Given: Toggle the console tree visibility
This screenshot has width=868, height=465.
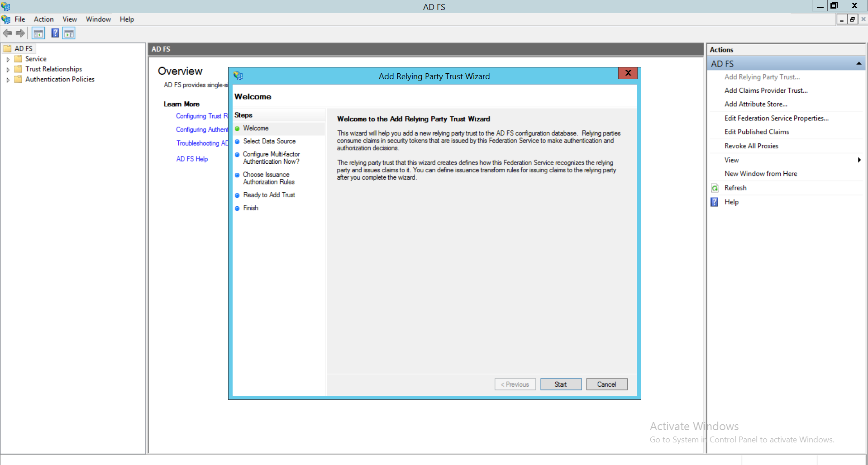Looking at the screenshot, I should pyautogui.click(x=38, y=33).
